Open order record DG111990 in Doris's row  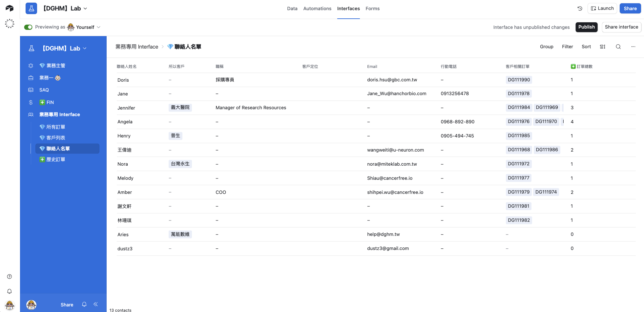point(519,80)
